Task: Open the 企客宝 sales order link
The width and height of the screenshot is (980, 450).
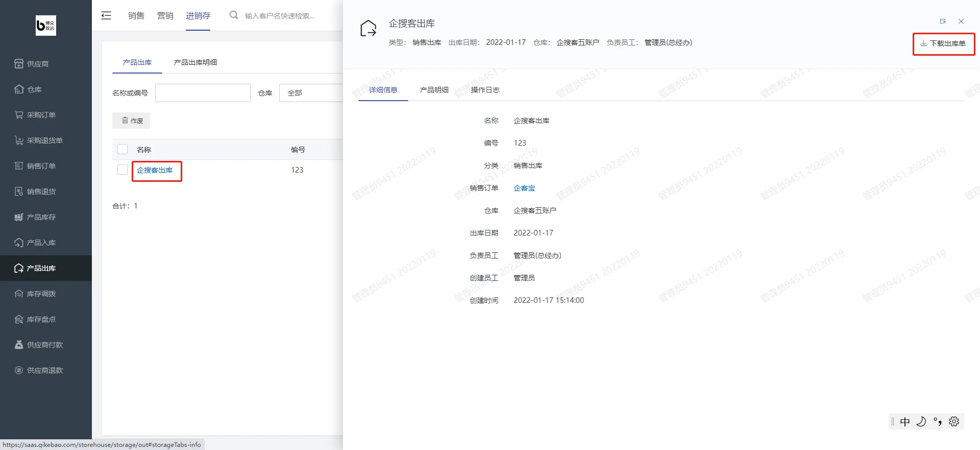Action: [x=524, y=188]
